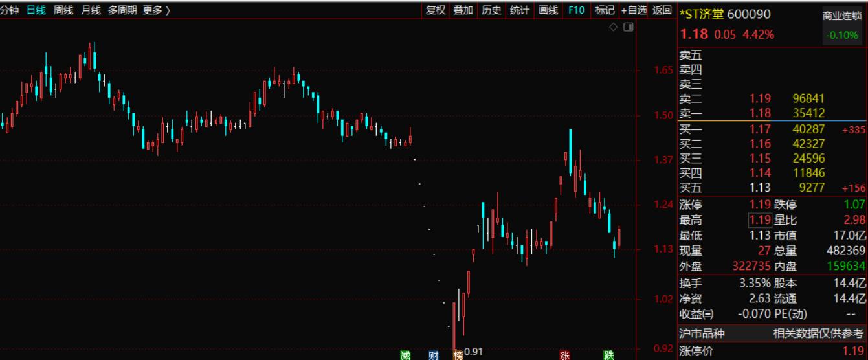The height and width of the screenshot is (360, 868).
Task: Click the highlighted 最高 value 1.19
Action: click(761, 220)
